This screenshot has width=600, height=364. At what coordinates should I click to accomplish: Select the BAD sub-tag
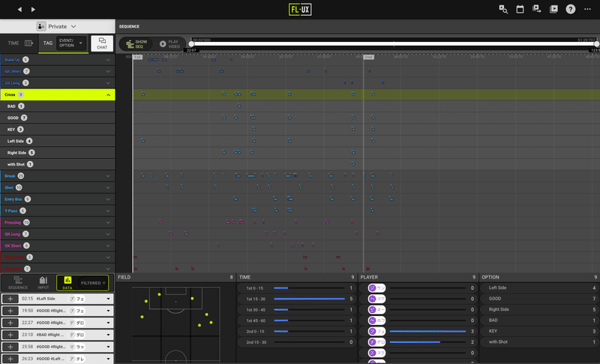coord(58,106)
